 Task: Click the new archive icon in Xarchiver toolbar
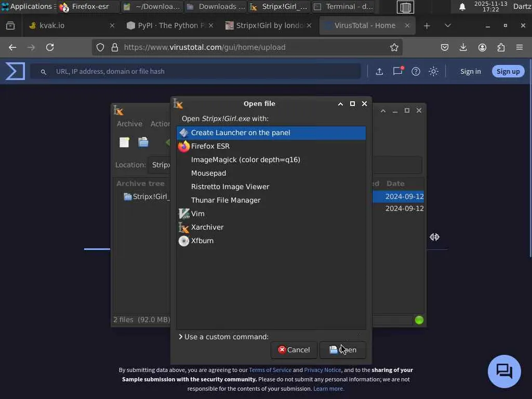point(124,142)
